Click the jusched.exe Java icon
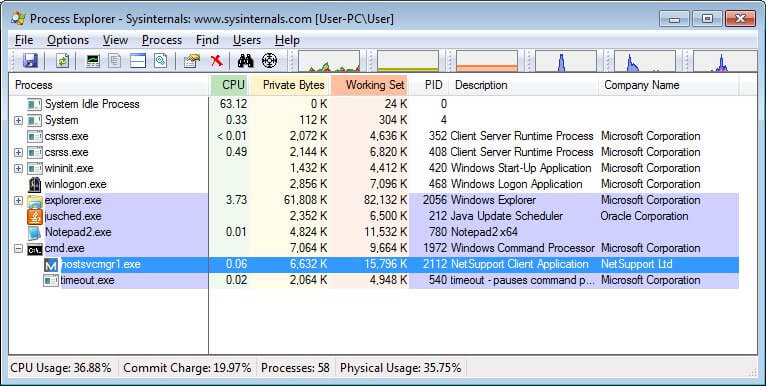Viewport: 766px width, 386px height. coord(35,216)
